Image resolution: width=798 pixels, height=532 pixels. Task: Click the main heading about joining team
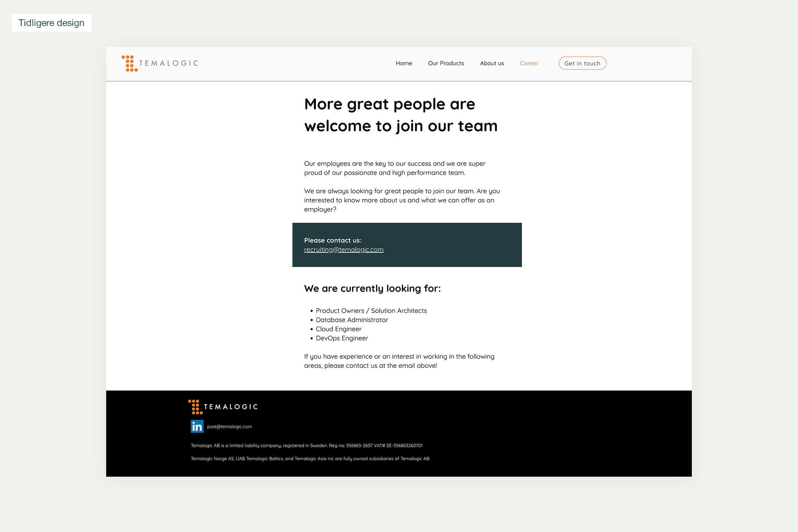(400, 115)
